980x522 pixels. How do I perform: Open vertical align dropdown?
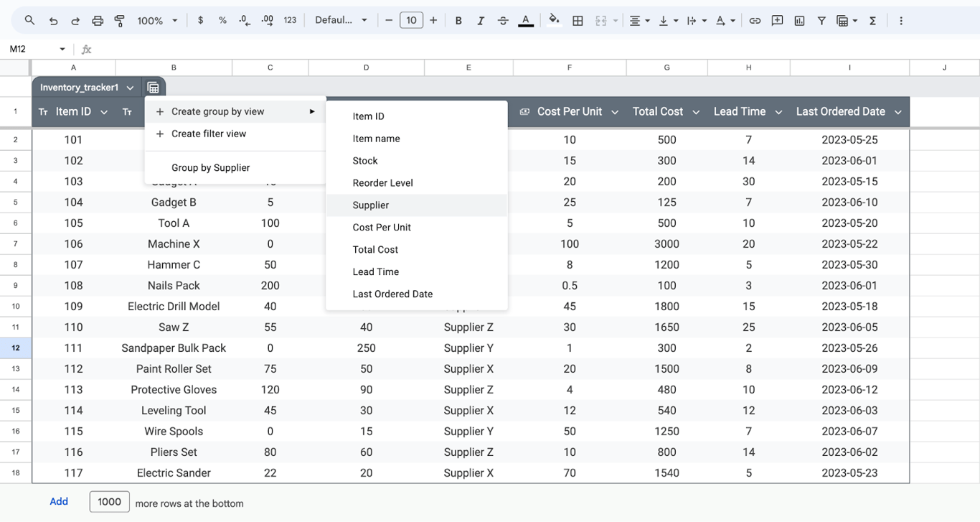[668, 21]
